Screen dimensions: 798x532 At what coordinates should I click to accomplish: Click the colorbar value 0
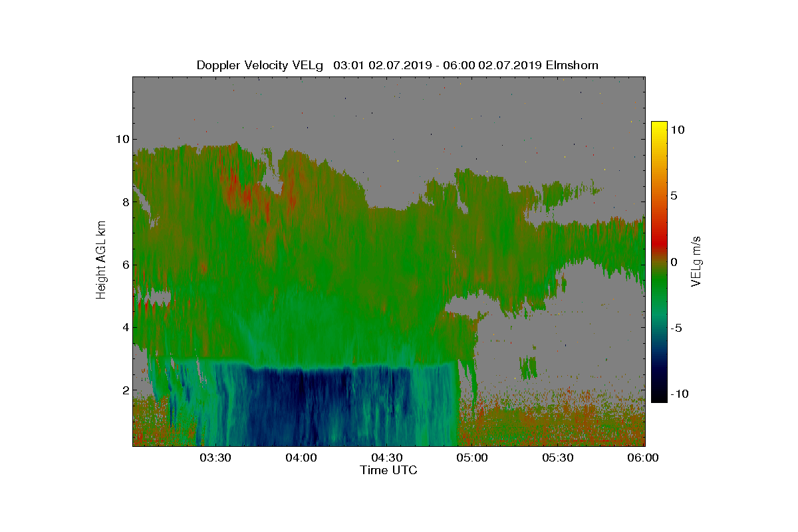[x=674, y=262]
